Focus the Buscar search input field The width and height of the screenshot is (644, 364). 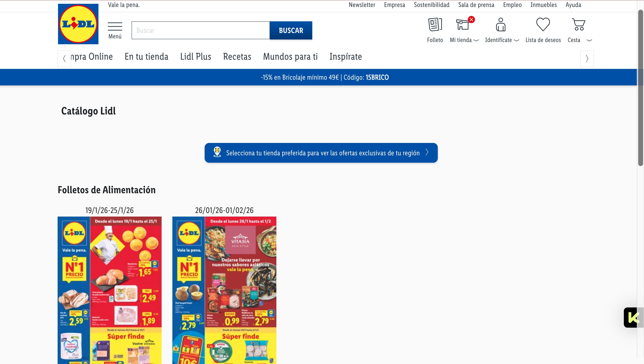click(x=200, y=30)
